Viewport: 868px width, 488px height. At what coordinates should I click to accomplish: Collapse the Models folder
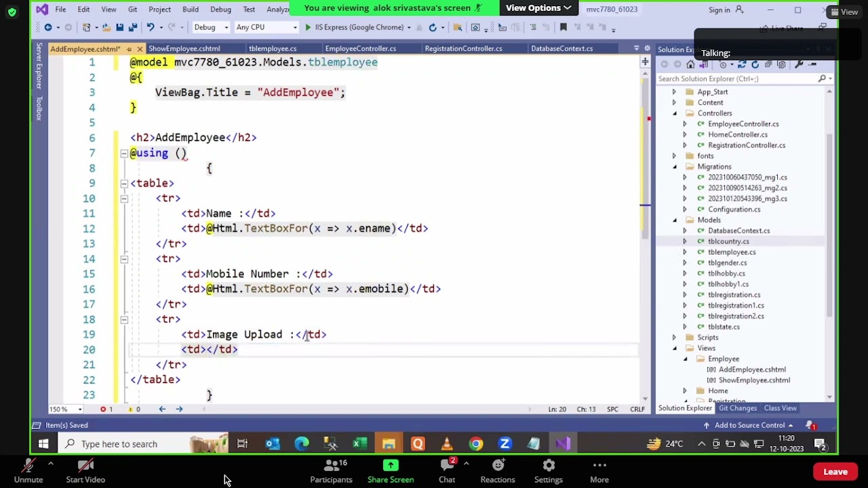click(674, 220)
